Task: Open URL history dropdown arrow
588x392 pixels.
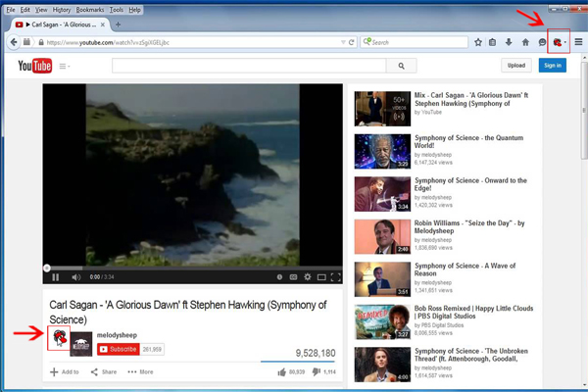Action: [343, 42]
